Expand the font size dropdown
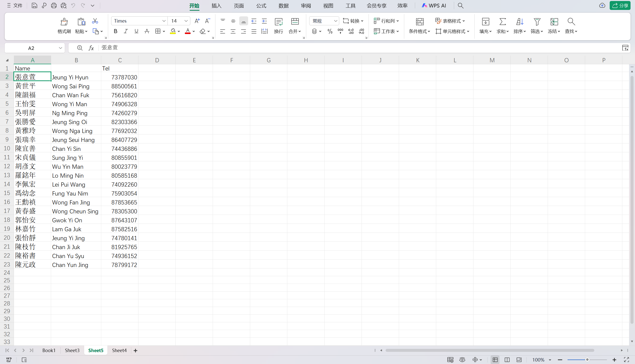This screenshot has height=364, width=635. point(186,21)
